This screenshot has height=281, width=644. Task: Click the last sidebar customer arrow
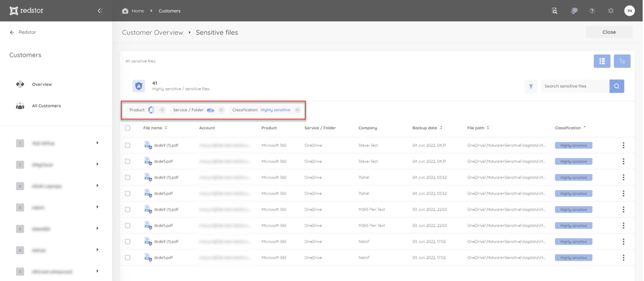click(97, 271)
